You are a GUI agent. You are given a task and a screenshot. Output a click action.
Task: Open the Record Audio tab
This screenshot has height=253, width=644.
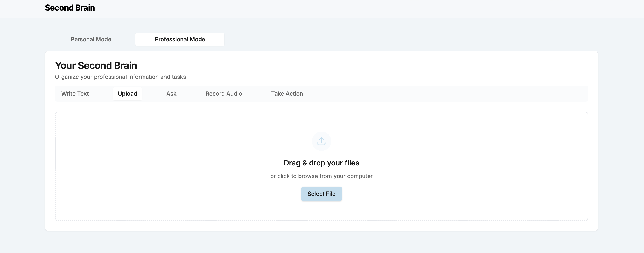click(x=224, y=94)
